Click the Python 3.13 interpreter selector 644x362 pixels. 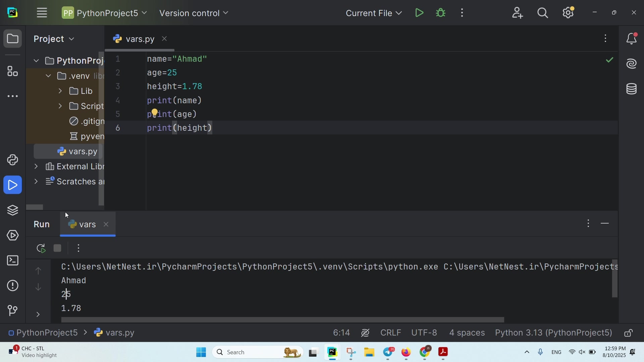(554, 334)
